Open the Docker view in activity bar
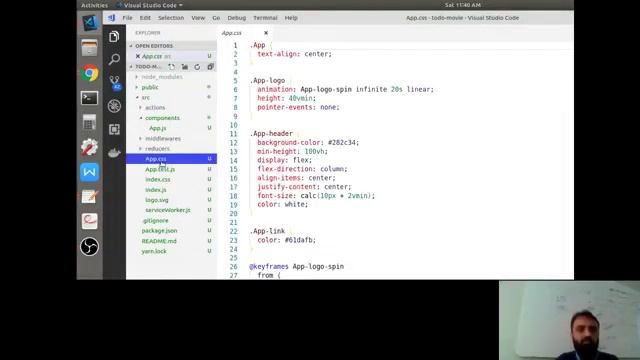 114,153
